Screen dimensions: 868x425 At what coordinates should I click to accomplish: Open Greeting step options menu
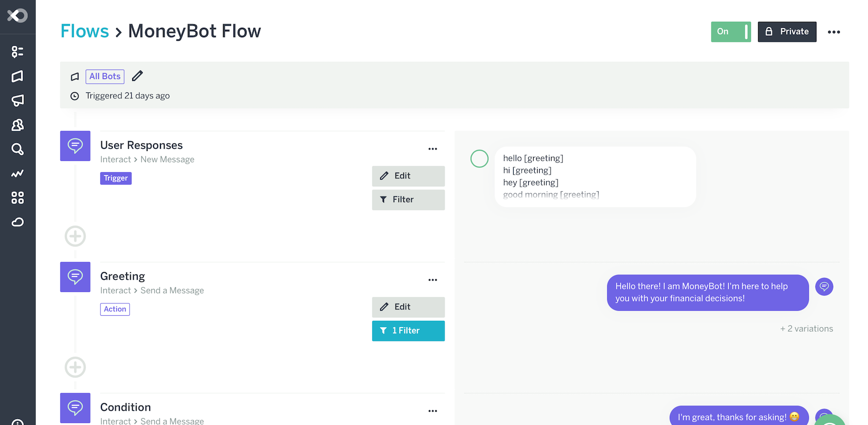tap(433, 280)
